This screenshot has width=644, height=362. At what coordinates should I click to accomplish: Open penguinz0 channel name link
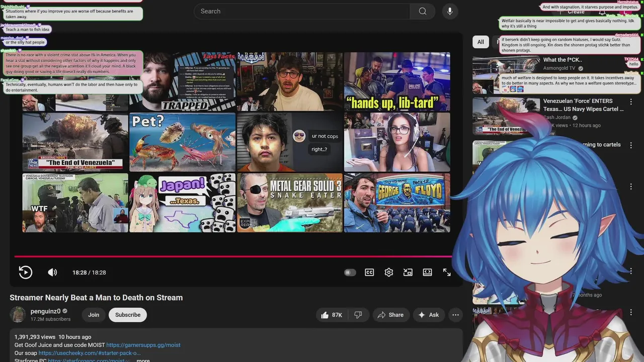(45, 311)
